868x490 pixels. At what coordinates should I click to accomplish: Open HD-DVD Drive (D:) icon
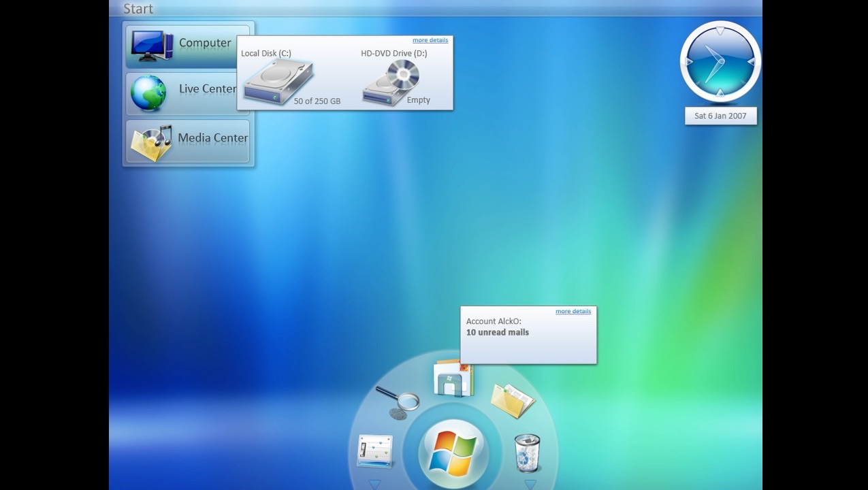pos(391,82)
